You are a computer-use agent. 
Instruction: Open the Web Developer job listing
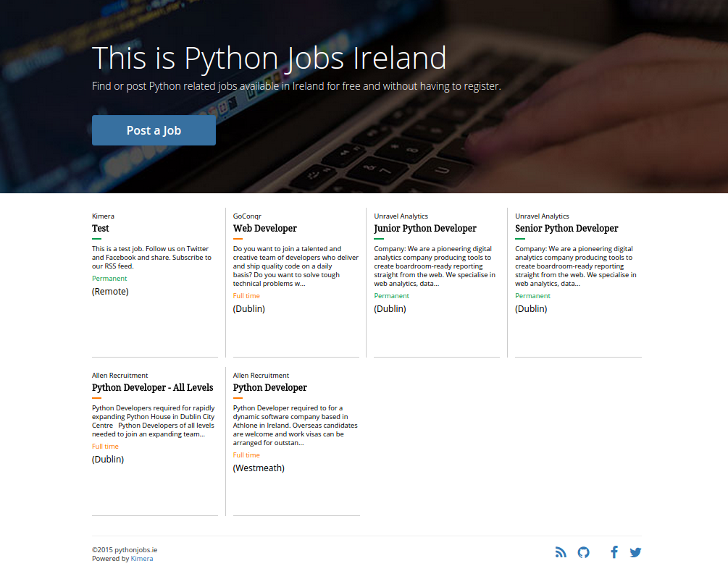click(x=264, y=228)
